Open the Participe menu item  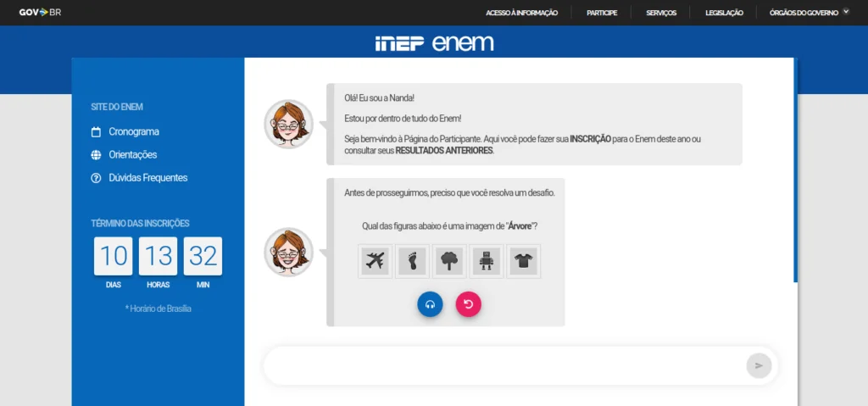click(602, 13)
